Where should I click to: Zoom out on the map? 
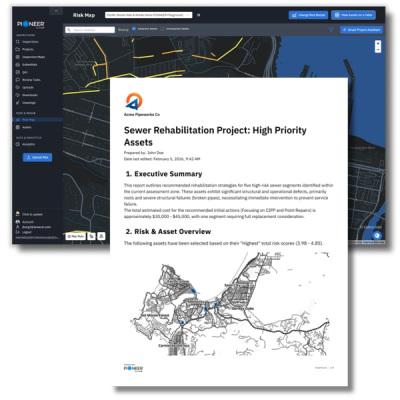point(378,50)
